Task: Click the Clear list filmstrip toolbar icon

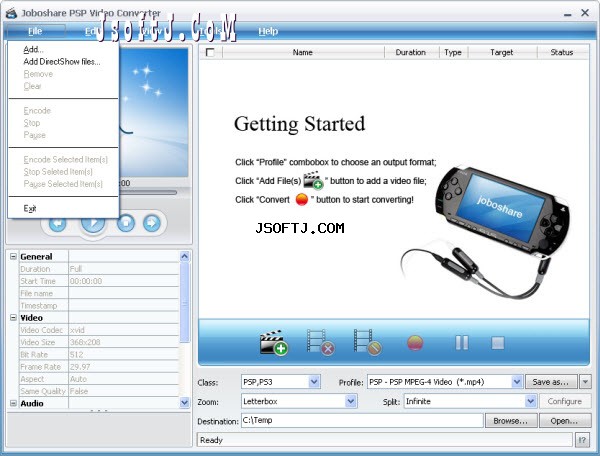Action: (x=367, y=342)
